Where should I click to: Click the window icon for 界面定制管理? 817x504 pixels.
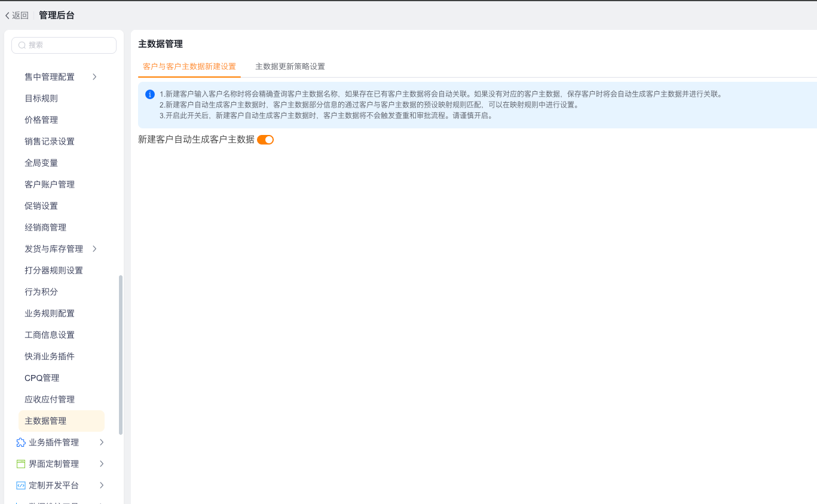21,464
